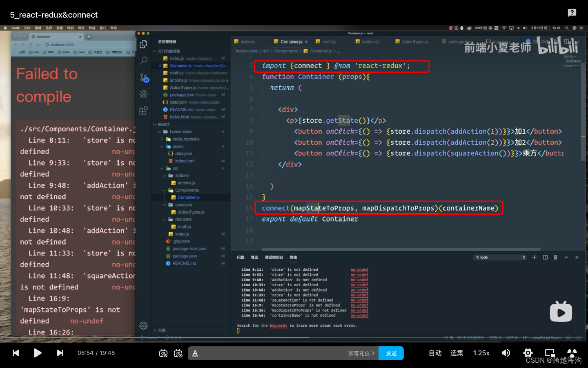Mute the video volume speaker icon
The width and height of the screenshot is (588, 368).
[506, 353]
